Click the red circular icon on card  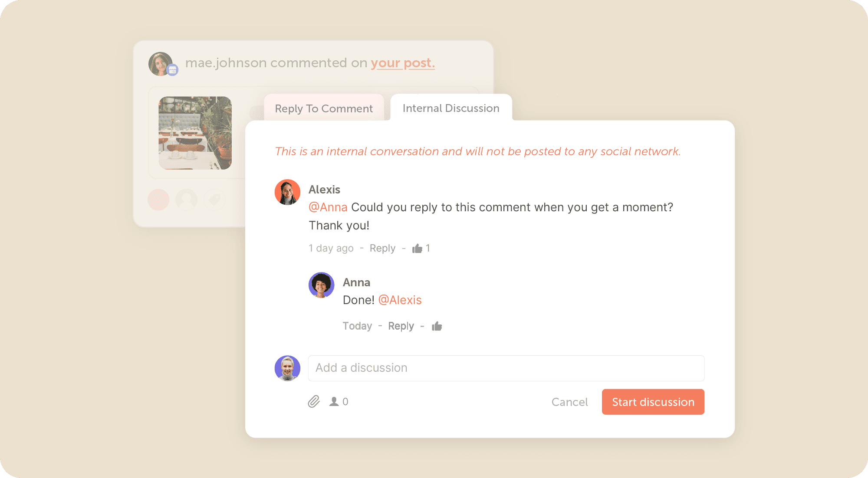(x=158, y=200)
